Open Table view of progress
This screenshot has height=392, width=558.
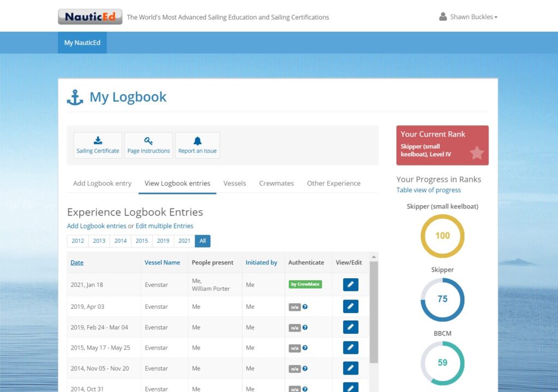click(428, 189)
